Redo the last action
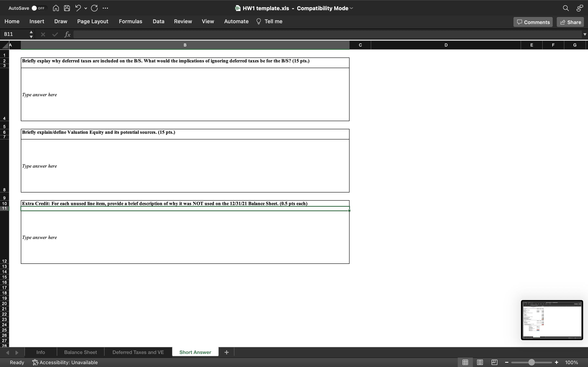 [95, 8]
